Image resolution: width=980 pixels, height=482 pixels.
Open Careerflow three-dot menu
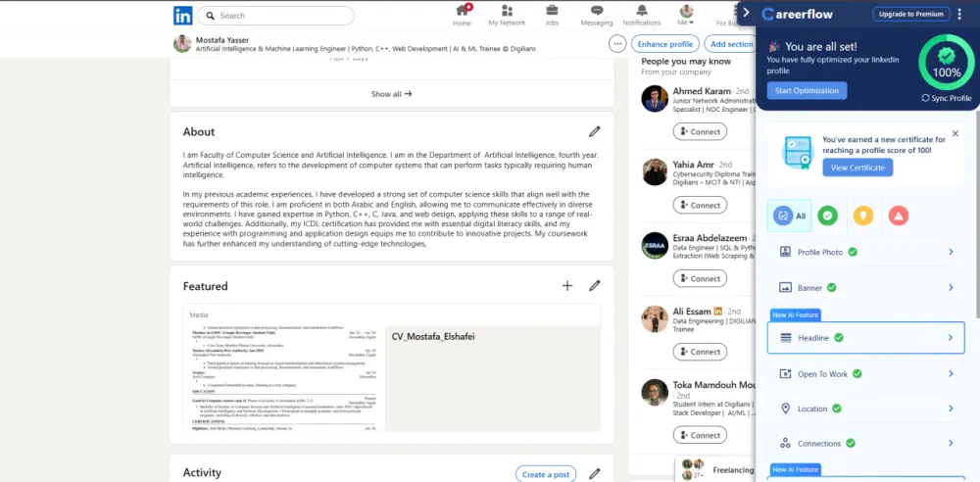point(960,14)
